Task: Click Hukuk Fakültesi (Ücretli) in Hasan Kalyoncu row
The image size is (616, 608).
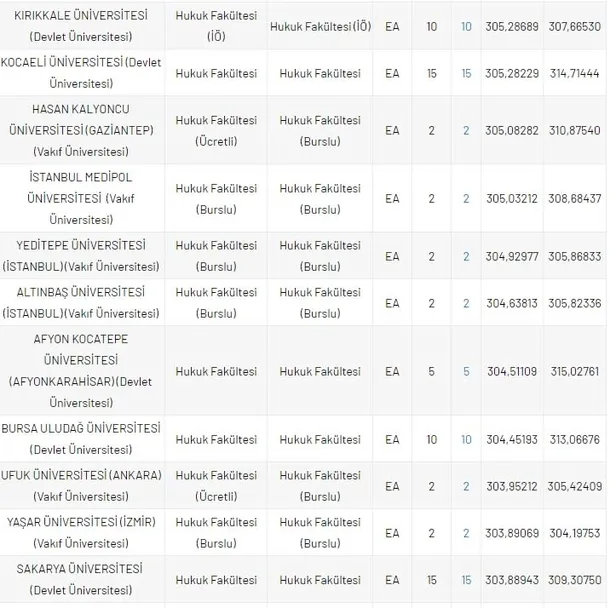Action: tap(216, 130)
